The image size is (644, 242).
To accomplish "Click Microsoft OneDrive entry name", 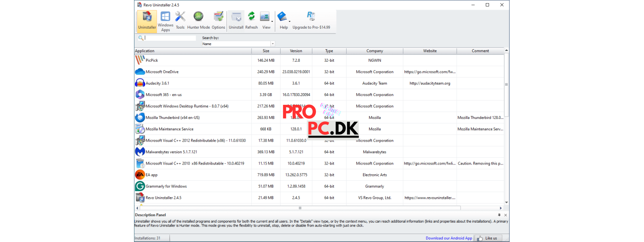I will (162, 72).
